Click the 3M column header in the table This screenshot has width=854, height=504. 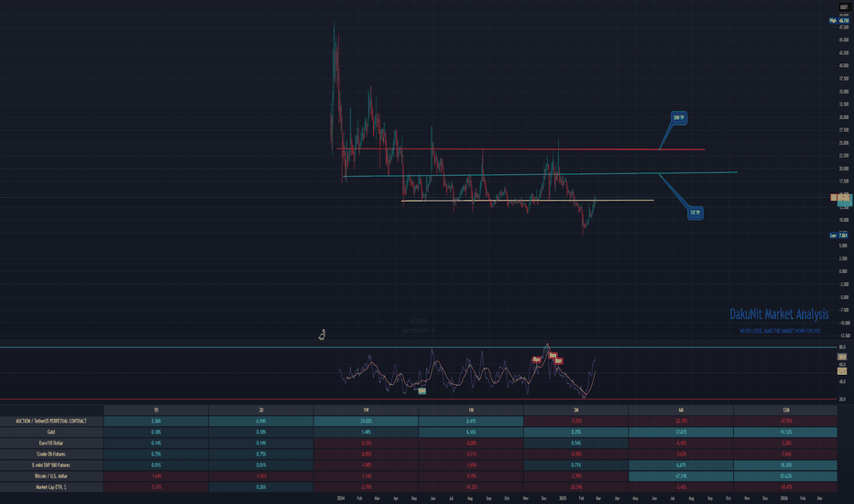[x=575, y=410]
